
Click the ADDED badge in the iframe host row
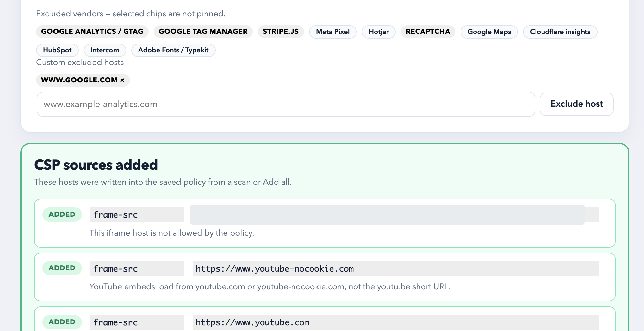62,214
